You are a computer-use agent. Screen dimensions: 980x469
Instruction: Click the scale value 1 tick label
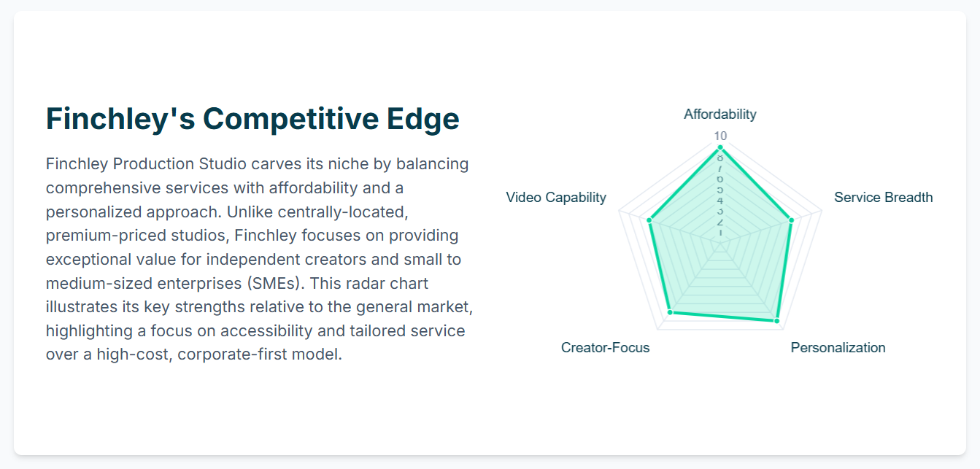click(x=720, y=232)
